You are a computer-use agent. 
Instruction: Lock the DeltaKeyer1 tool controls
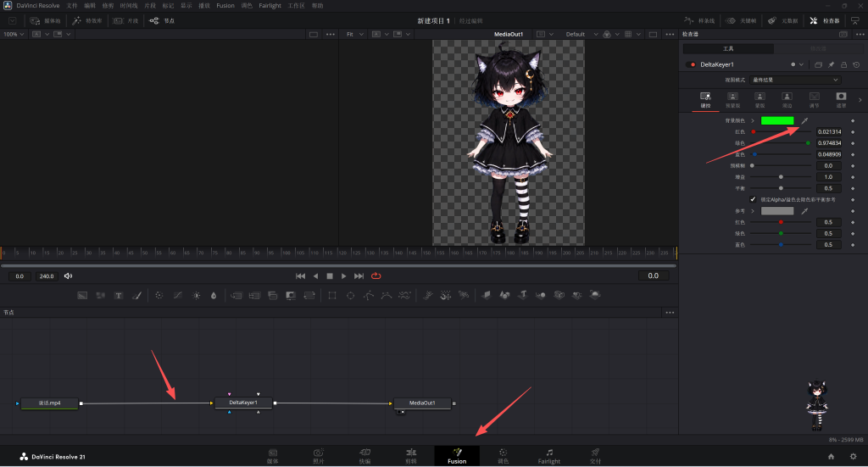coord(843,64)
